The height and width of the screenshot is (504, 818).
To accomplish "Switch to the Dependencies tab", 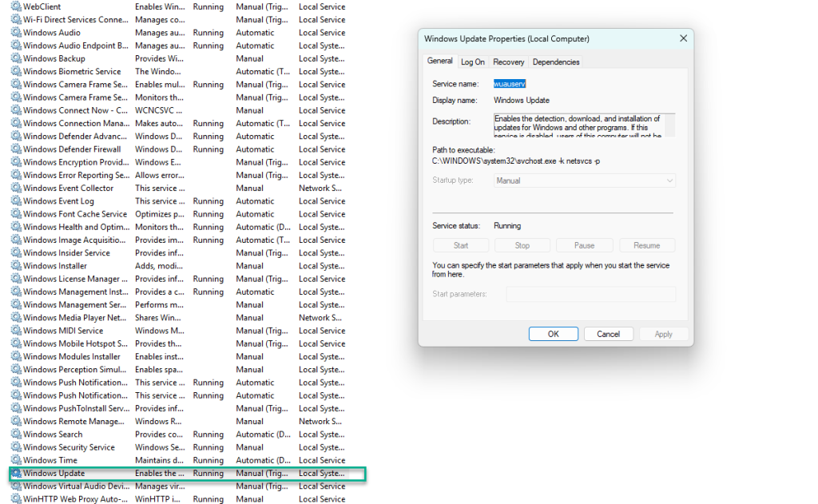I will (556, 62).
